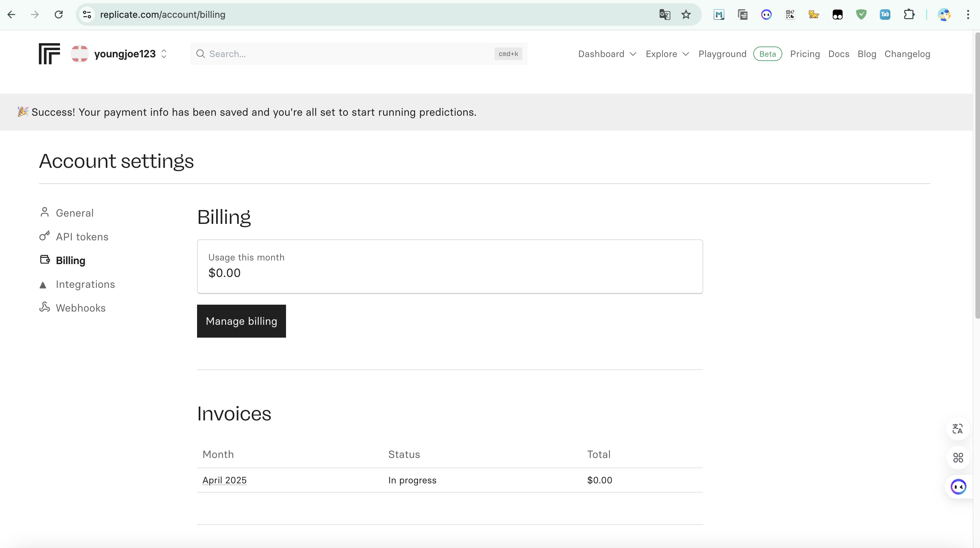The height and width of the screenshot is (548, 980).
Task: Expand the Dashboard dropdown menu
Action: click(x=607, y=54)
